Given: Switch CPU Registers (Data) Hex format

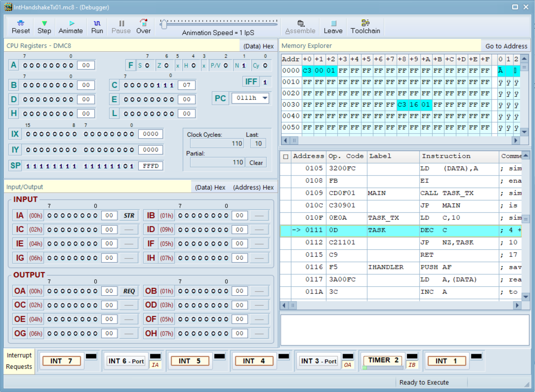Looking at the screenshot, I should [x=258, y=46].
